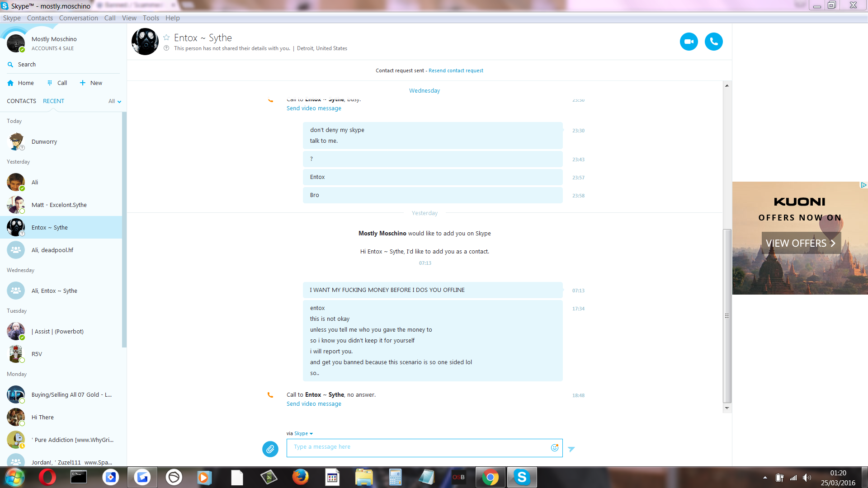Open Firefox from the taskbar
The image size is (868, 488).
[x=300, y=477]
